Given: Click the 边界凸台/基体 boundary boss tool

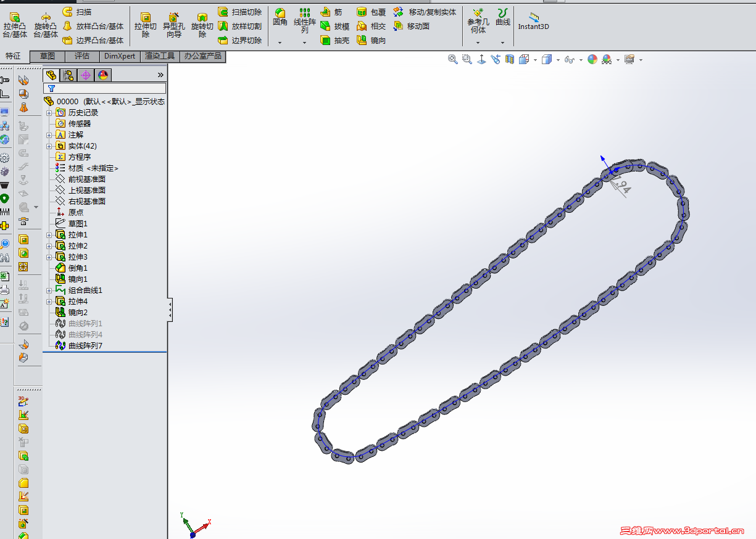Looking at the screenshot, I should (93, 40).
